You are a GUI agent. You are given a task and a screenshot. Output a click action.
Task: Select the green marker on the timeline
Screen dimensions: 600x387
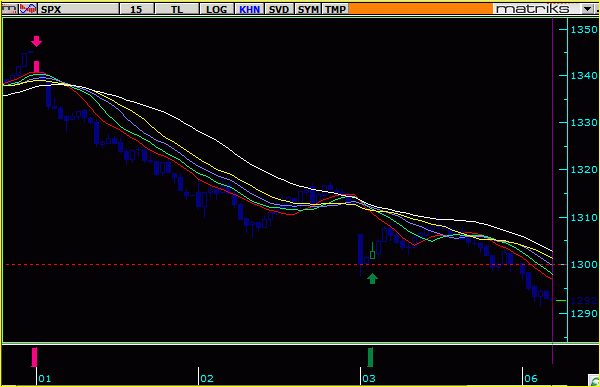click(370, 357)
